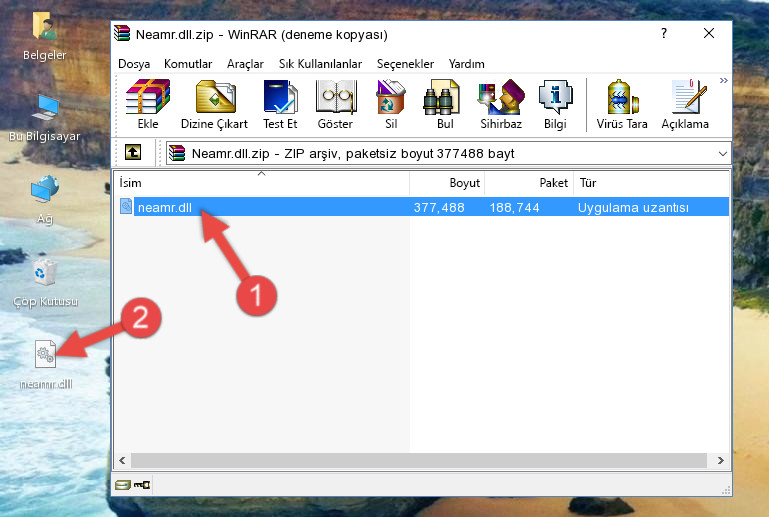Open the Sık Kullanılanlar menu
This screenshot has height=517, width=769.
[320, 64]
